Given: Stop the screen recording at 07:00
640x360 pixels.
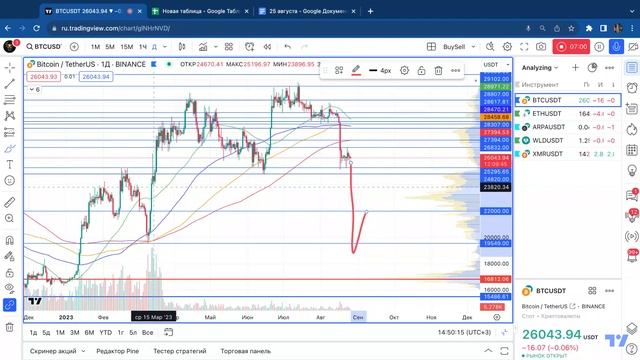Looking at the screenshot, I should point(571,47).
